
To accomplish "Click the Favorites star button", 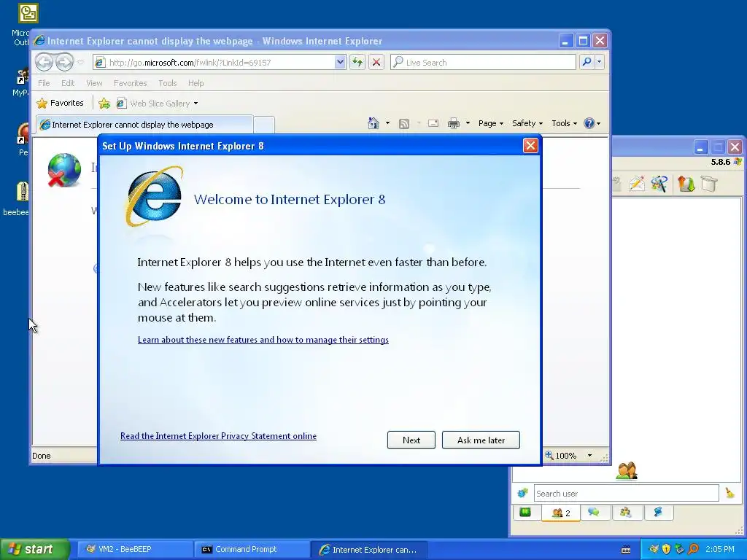I will [61, 103].
